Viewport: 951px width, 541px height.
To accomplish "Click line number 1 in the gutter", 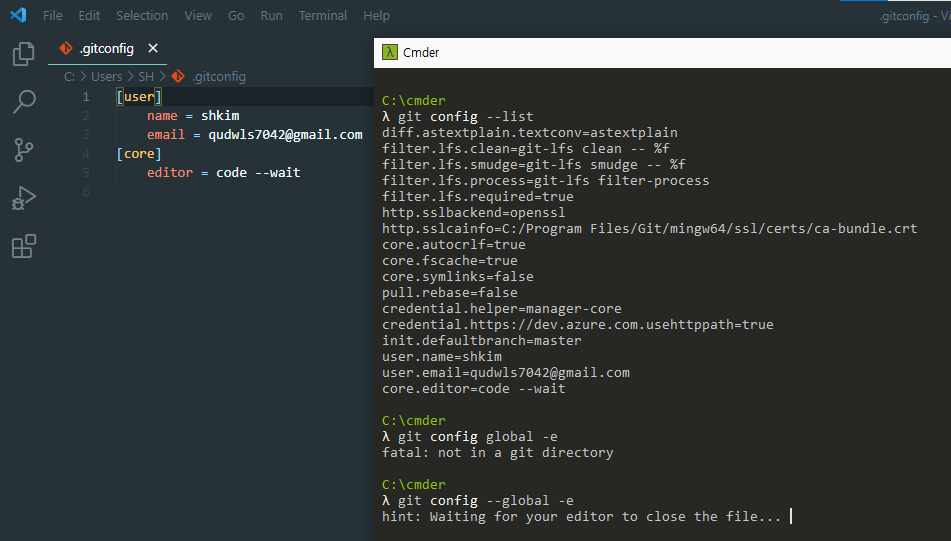I will [86, 96].
